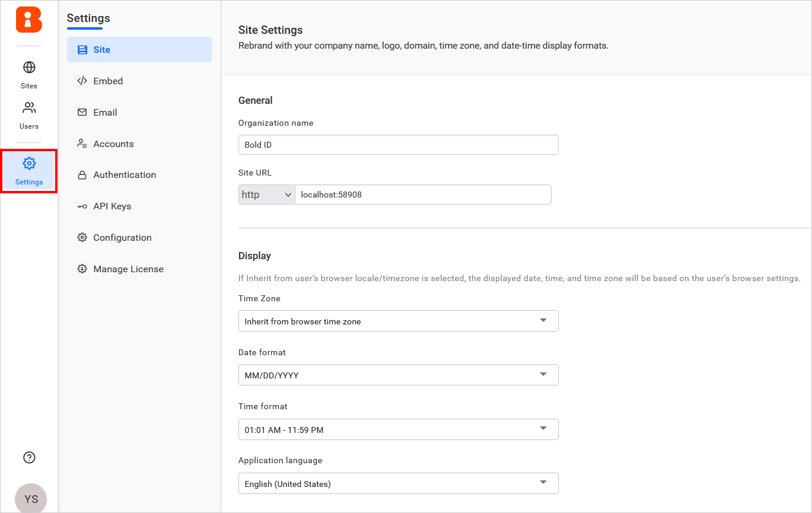812x513 pixels.
Task: Click the Email envelope icon
Action: click(x=82, y=113)
